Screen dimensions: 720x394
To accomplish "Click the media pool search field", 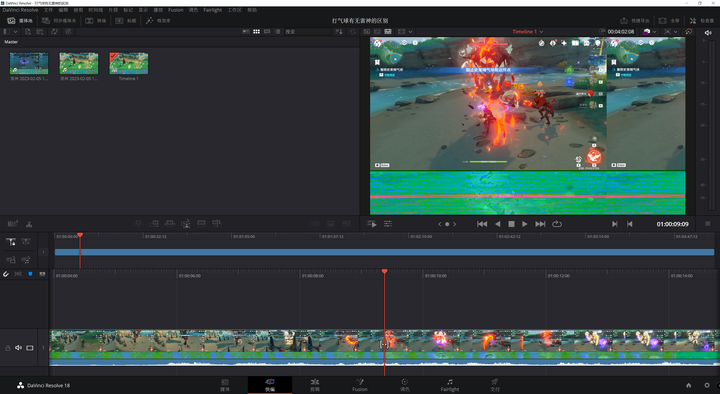I will click(308, 32).
